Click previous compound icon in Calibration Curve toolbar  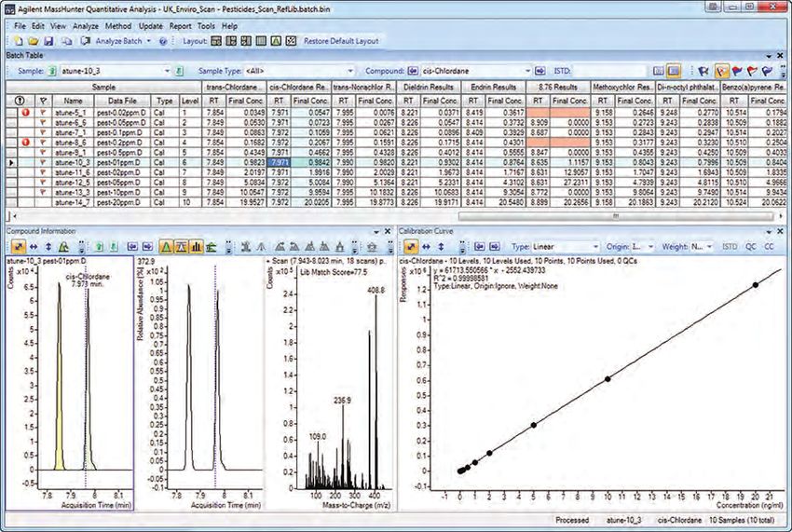click(479, 247)
